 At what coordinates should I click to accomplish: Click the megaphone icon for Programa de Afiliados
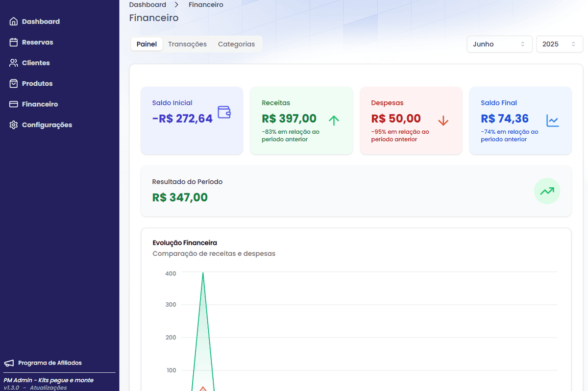coord(9,363)
